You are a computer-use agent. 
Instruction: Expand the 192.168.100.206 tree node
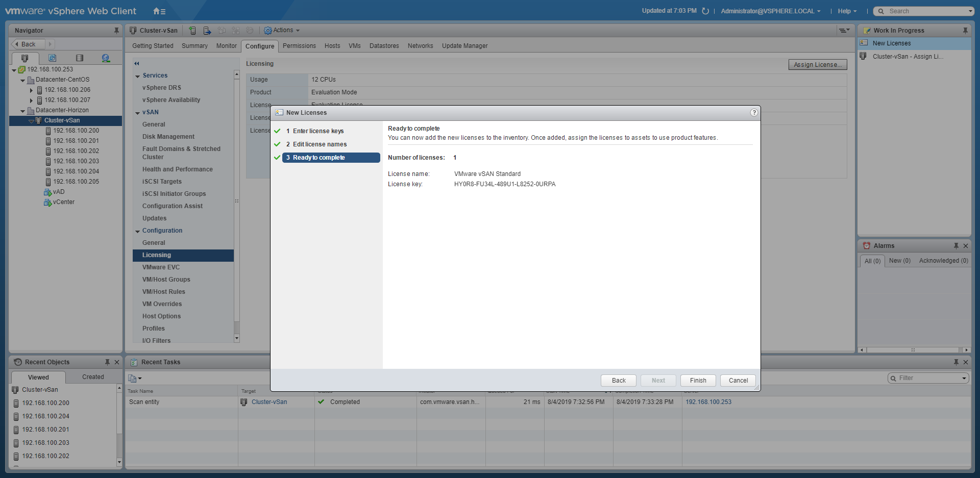tap(31, 90)
